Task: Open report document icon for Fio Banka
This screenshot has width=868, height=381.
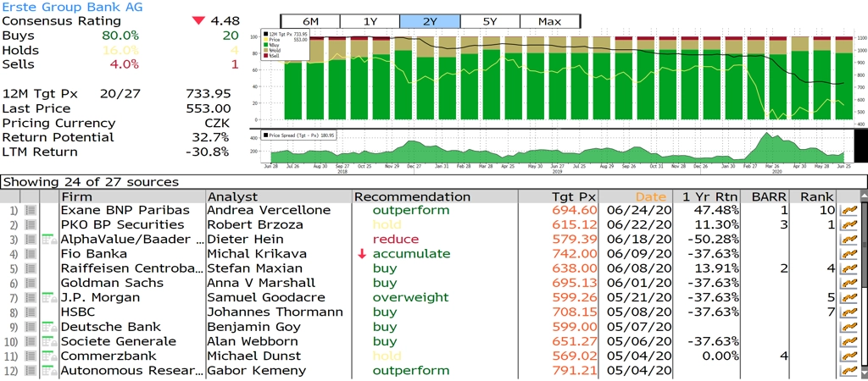Action: pyautogui.click(x=30, y=254)
